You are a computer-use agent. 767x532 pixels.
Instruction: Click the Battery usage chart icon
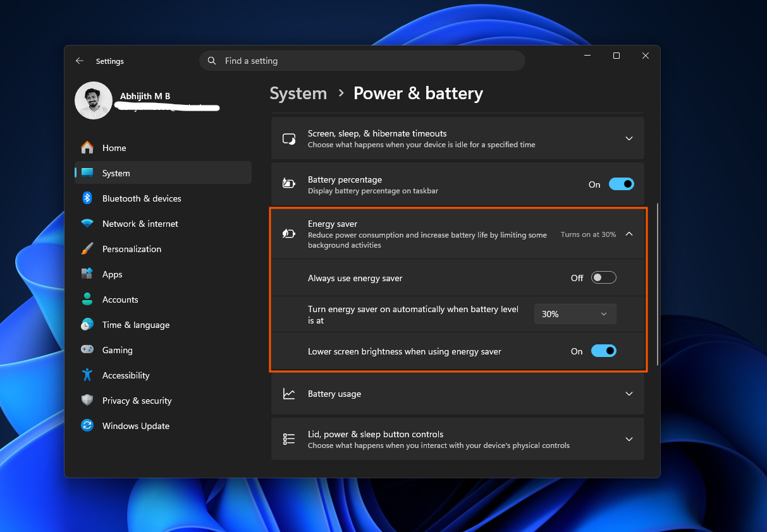[289, 394]
